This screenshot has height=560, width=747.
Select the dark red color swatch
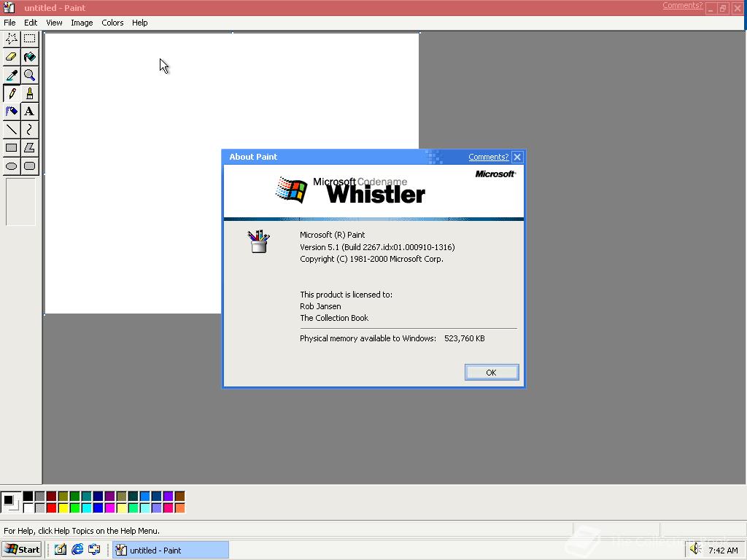point(52,497)
